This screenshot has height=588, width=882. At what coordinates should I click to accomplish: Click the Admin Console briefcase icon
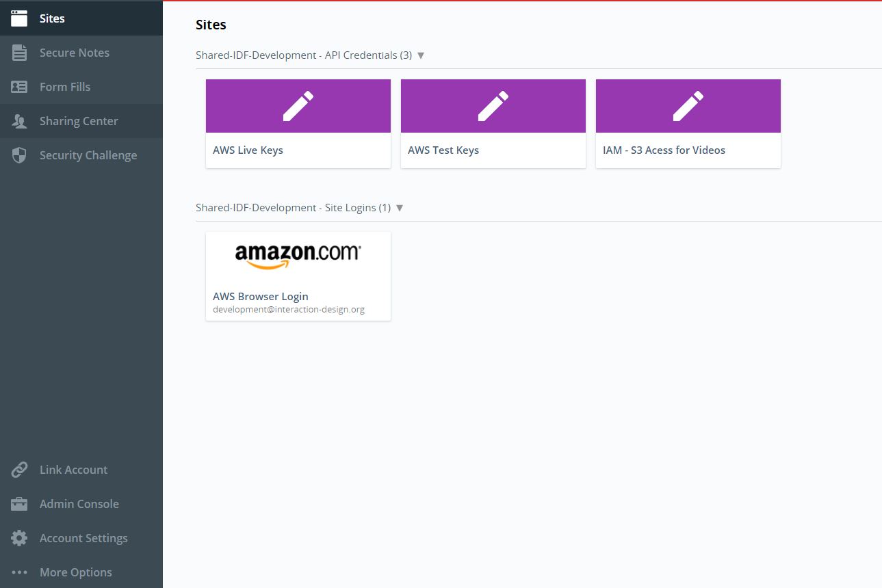[19, 504]
